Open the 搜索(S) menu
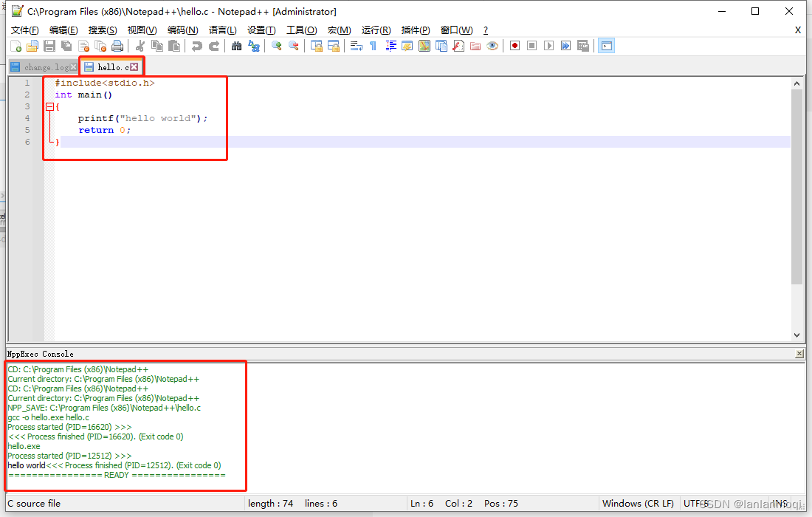This screenshot has width=812, height=517. tap(103, 30)
